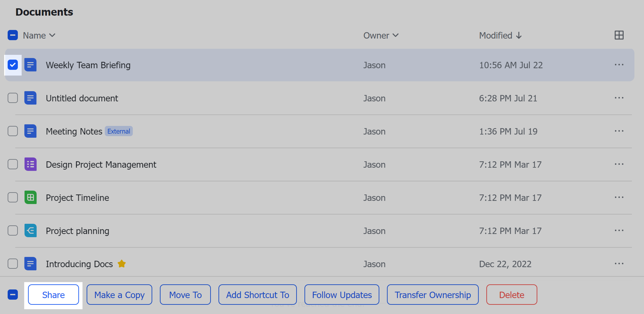
Task: Open more options for Project planning
Action: 619,230
